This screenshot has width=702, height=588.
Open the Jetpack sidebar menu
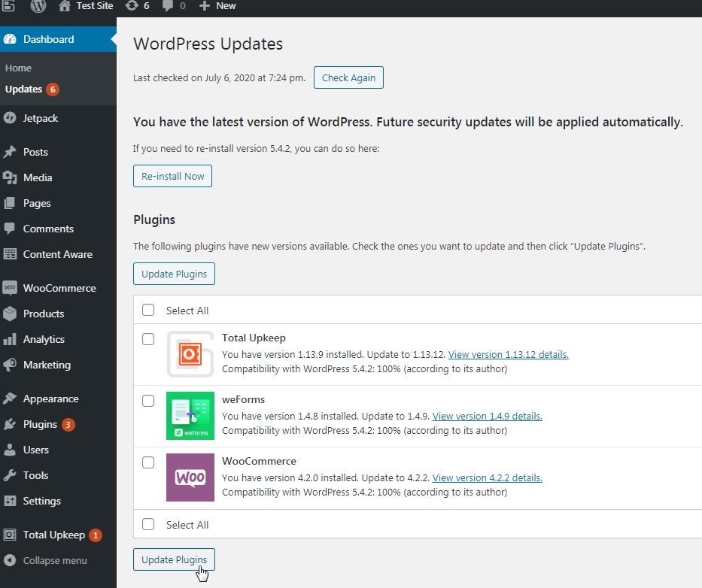click(x=40, y=118)
